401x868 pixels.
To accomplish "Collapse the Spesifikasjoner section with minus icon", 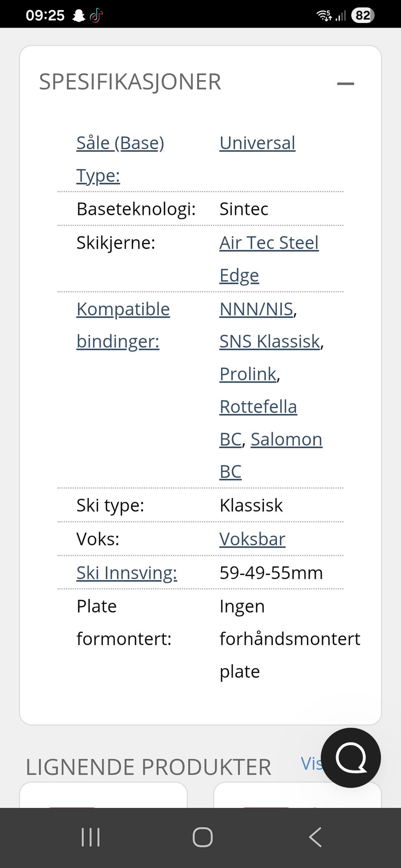I will click(x=345, y=83).
